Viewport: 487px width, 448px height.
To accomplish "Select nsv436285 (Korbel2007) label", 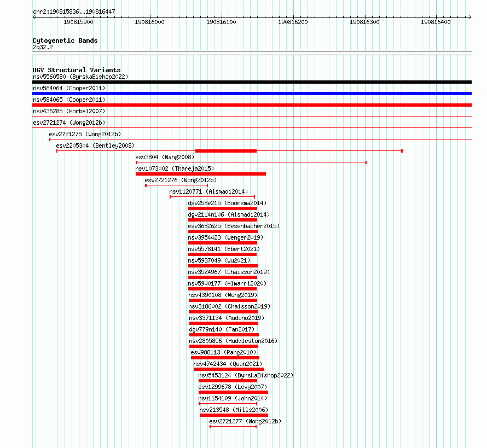I will coord(69,111).
